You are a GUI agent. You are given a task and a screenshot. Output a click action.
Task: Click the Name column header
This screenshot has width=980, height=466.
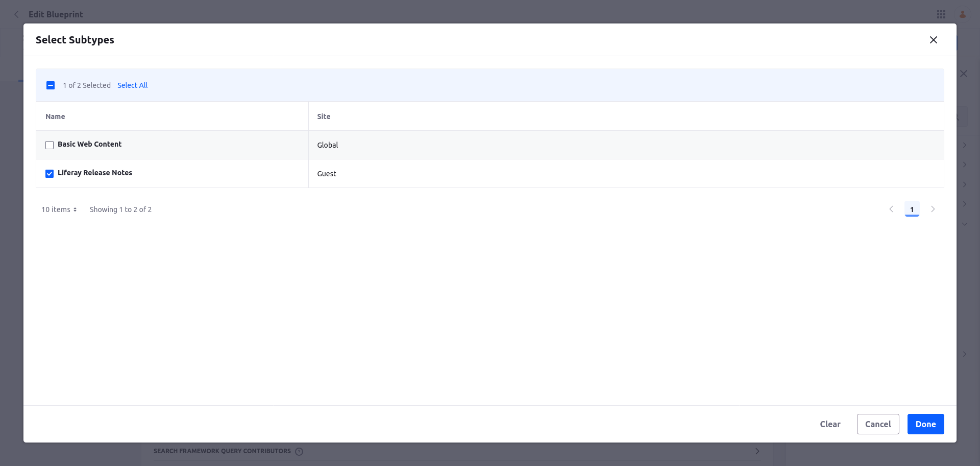[x=55, y=116]
